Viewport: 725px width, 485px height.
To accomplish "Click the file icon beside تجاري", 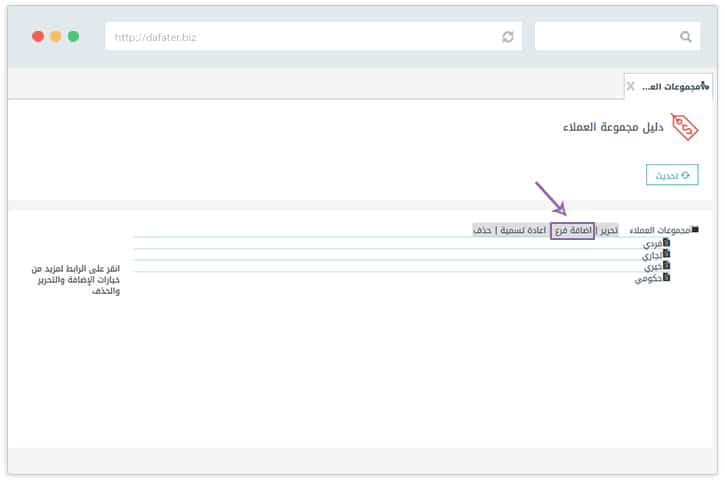I will 667,255.
